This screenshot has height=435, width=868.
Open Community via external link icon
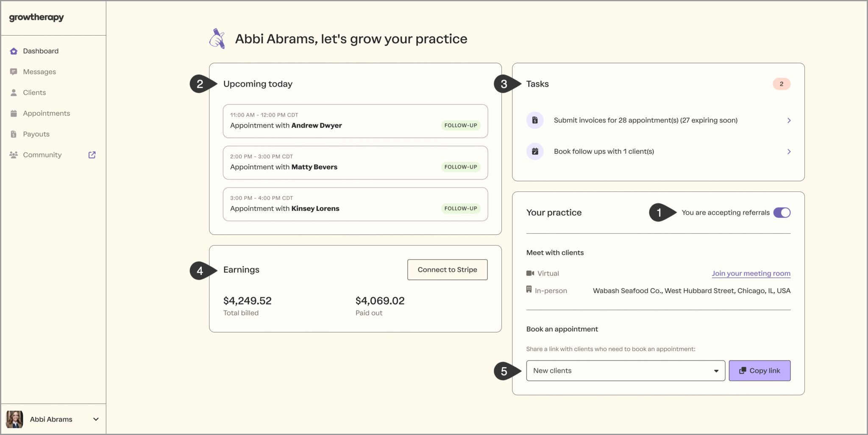[x=92, y=155]
